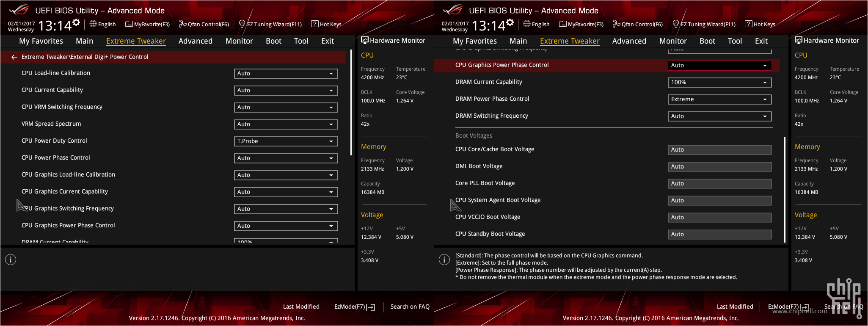This screenshot has height=326, width=868.
Task: Click ROG logo on right screen
Action: coord(453,9)
